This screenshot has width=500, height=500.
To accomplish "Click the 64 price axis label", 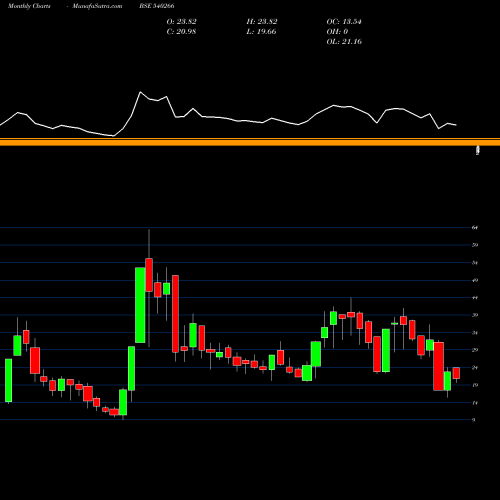I will (475, 228).
